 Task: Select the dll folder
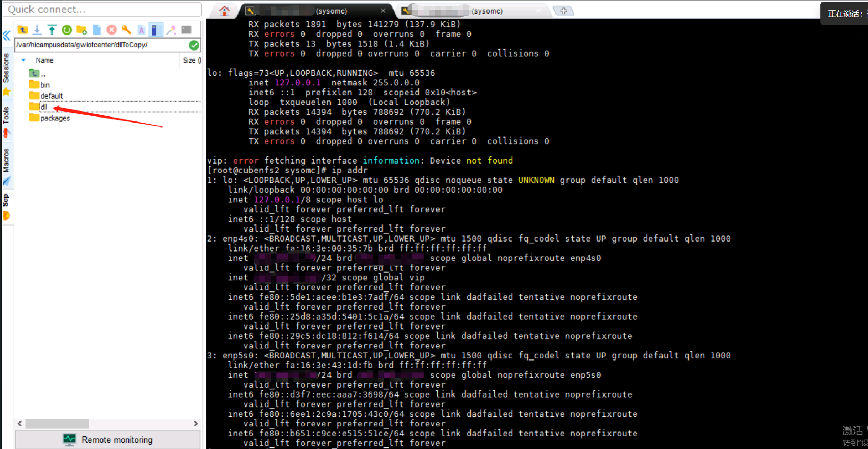[39, 107]
